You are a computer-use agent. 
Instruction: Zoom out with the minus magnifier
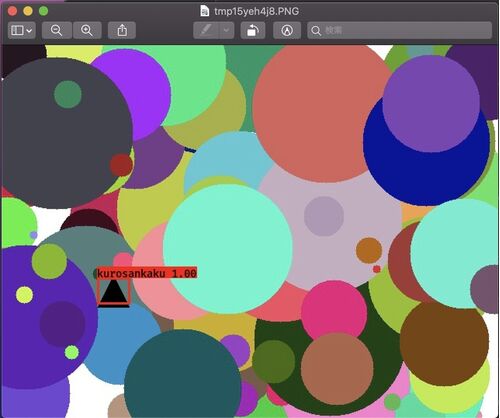click(x=57, y=30)
